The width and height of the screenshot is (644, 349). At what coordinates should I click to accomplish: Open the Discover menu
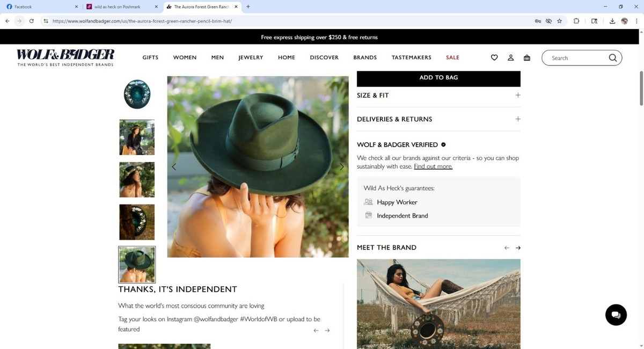(x=324, y=57)
